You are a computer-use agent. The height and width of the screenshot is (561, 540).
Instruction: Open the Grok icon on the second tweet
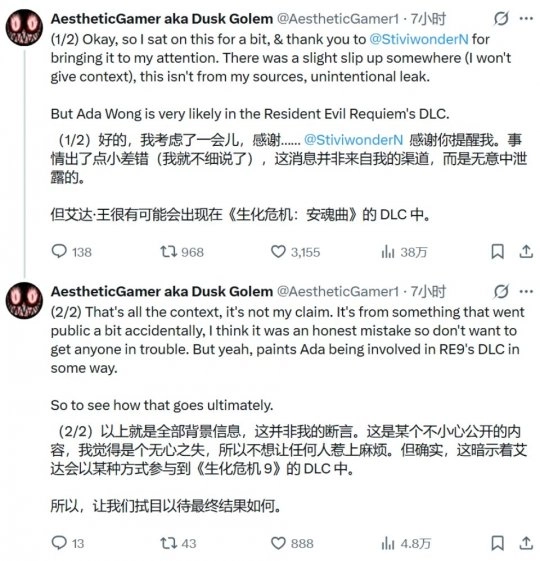click(501, 292)
